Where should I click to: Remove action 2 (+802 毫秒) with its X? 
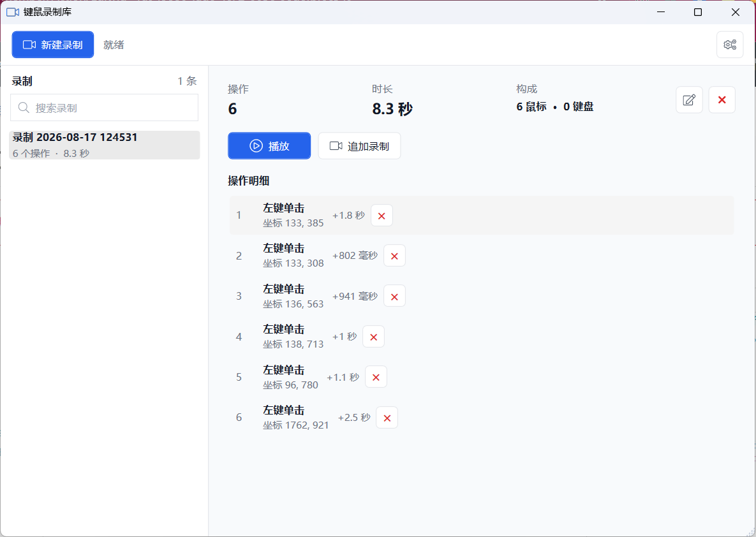394,256
